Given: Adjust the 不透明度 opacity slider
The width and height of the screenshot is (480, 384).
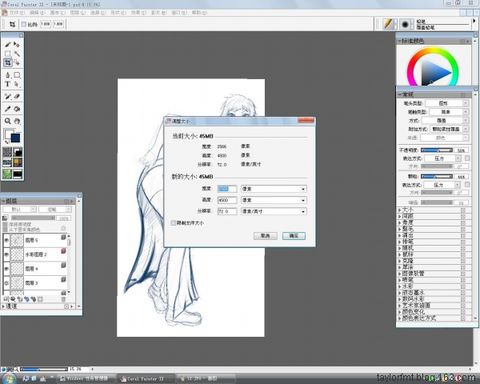Looking at the screenshot, I should click(x=437, y=150).
